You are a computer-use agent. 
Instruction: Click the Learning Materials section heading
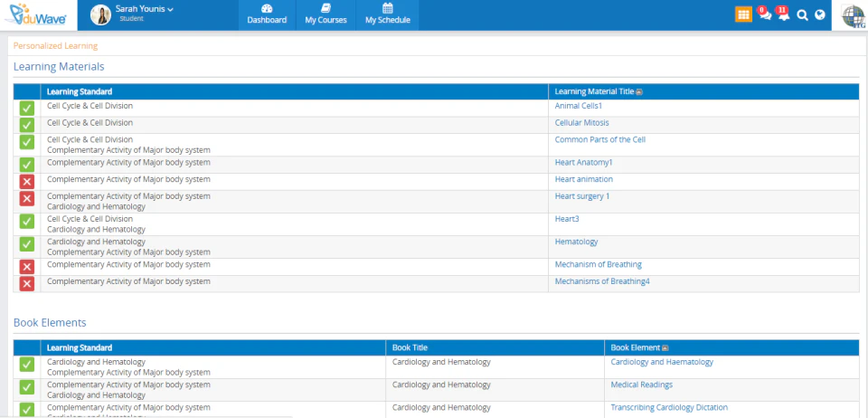[x=59, y=67]
